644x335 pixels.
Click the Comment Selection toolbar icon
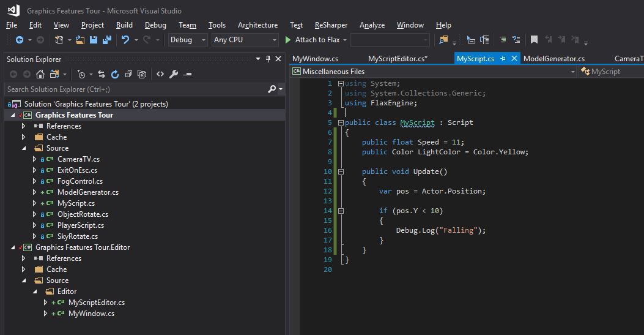[503, 40]
